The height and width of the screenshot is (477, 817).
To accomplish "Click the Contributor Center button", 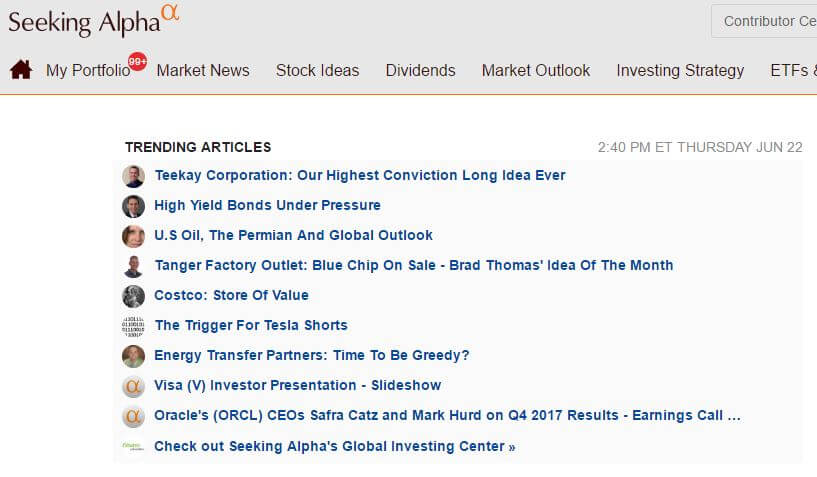I will pos(764,21).
